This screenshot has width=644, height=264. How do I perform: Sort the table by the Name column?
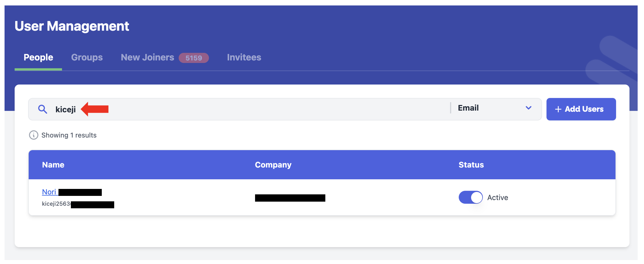click(53, 165)
